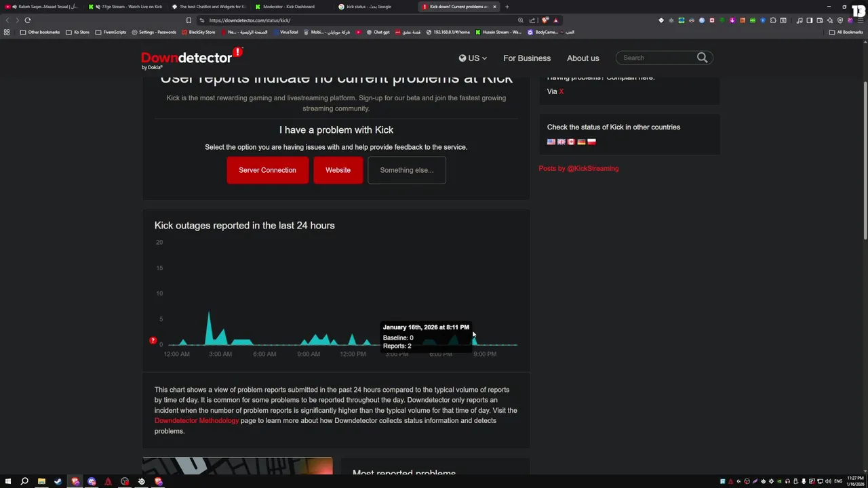
Task: Open the About us menu link
Action: [x=583, y=58]
